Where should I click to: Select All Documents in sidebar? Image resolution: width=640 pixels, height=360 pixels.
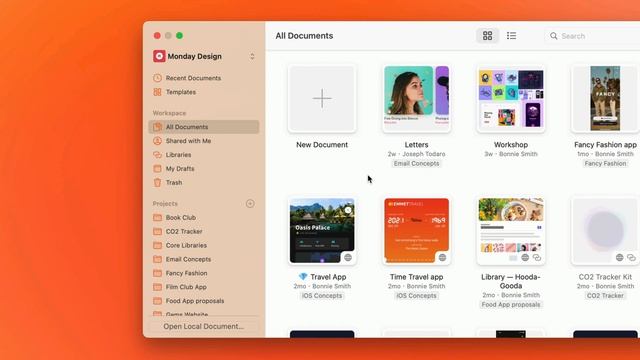click(x=204, y=127)
